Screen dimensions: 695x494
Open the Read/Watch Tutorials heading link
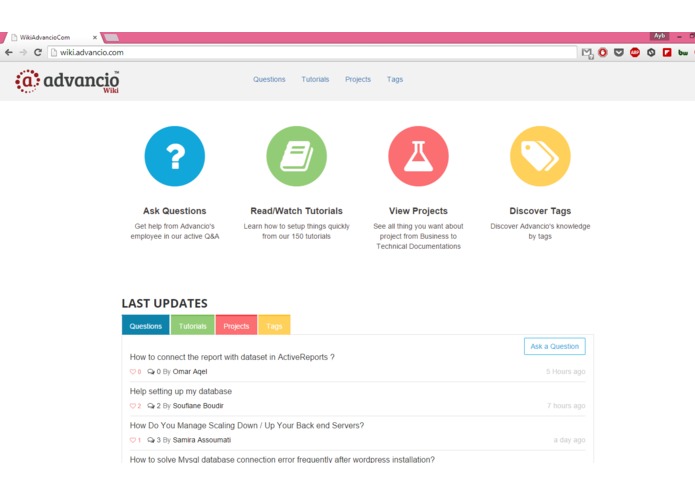coord(297,211)
